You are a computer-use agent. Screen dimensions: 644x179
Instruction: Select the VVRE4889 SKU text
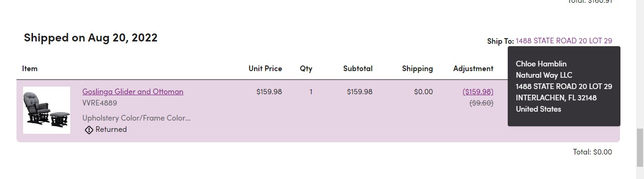point(99,103)
